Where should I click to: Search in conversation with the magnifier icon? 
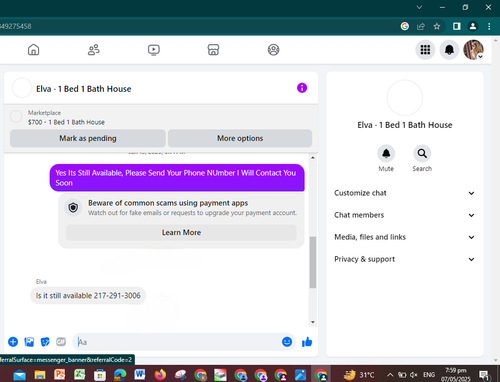click(422, 154)
